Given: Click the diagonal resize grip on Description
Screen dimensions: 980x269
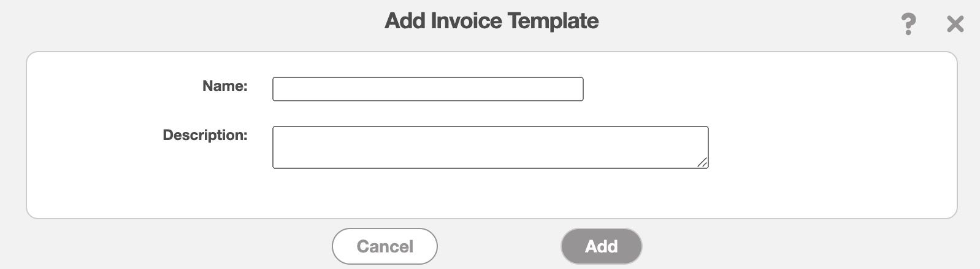Looking at the screenshot, I should point(702,162).
